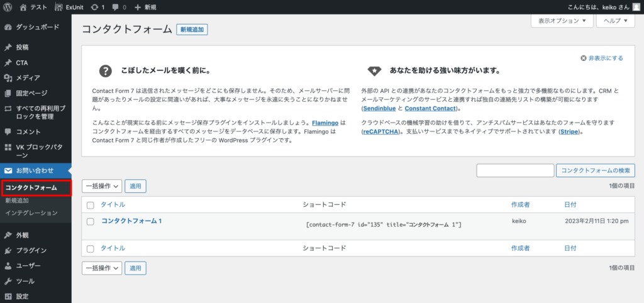
Task: Expand the 表示オプション panel
Action: click(x=562, y=21)
